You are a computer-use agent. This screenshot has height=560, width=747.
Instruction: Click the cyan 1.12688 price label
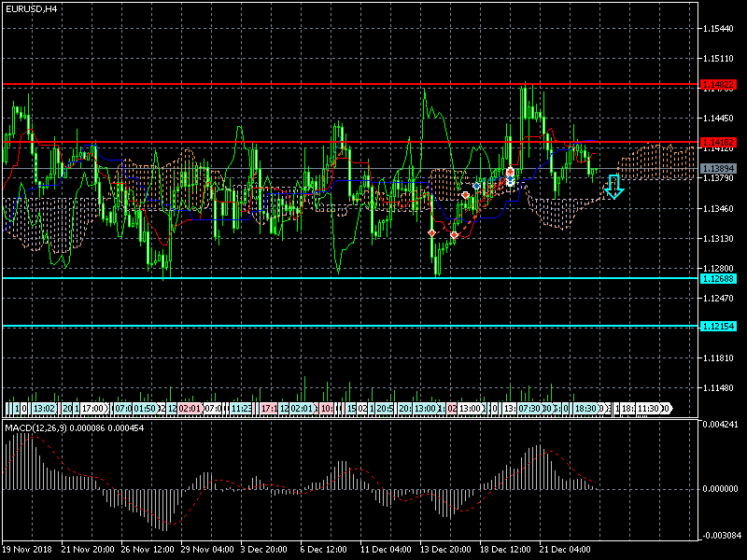click(718, 278)
